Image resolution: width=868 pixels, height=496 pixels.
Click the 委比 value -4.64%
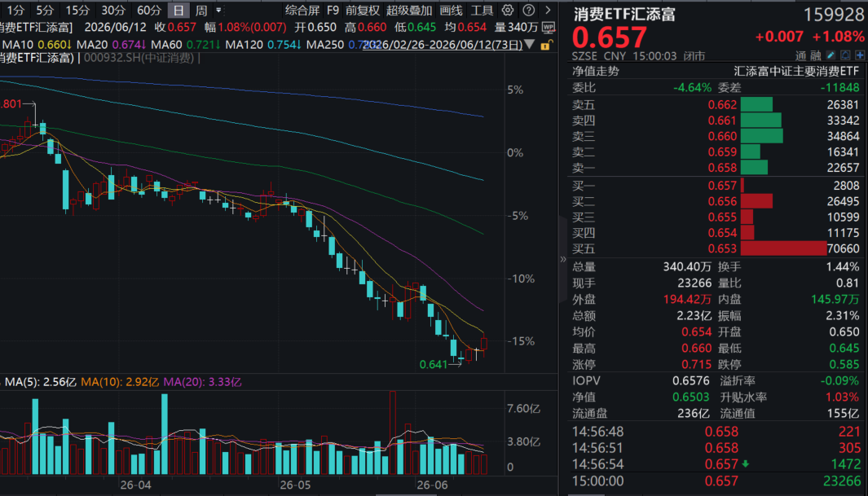[692, 87]
